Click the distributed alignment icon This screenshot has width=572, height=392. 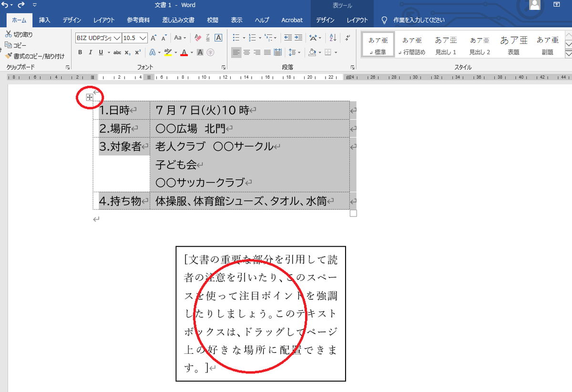tap(277, 52)
